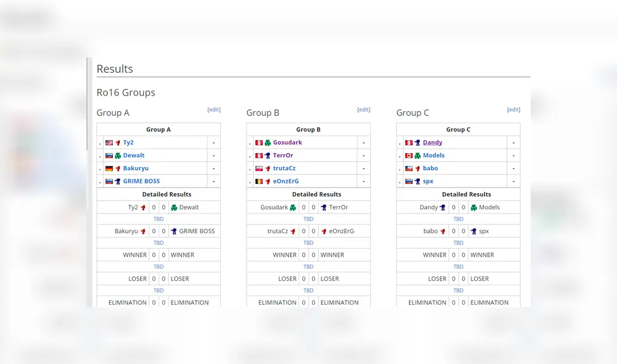Viewport: 617px width, 364px height.
Task: Open the trutaCz player link
Action: point(284,168)
